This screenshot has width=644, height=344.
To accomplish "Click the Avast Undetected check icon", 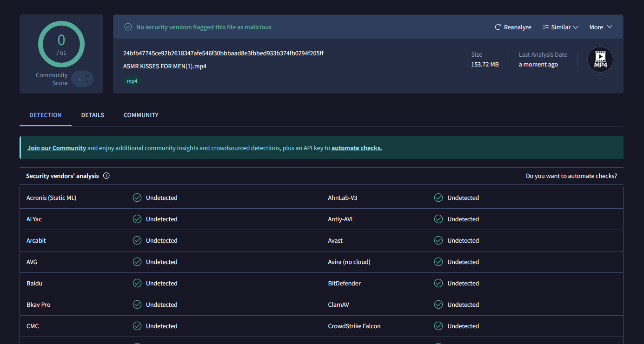I will (x=438, y=240).
